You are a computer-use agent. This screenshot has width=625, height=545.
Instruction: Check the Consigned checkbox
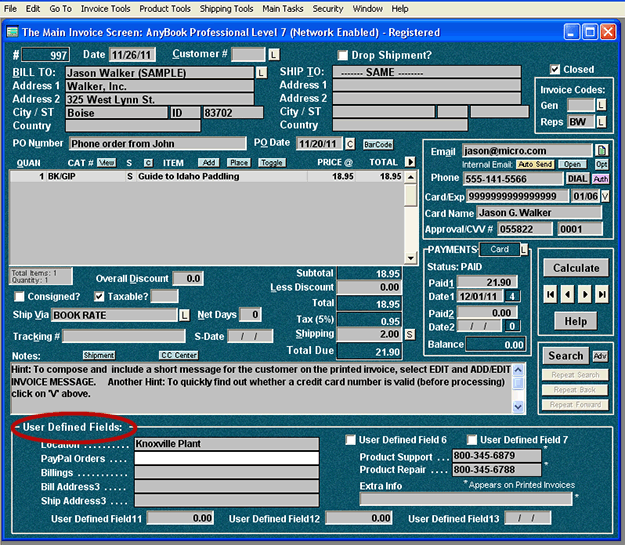click(x=17, y=297)
